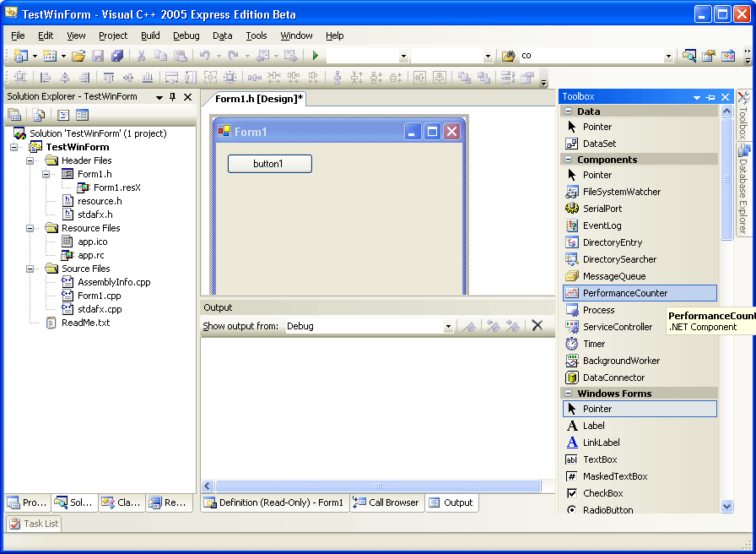756x554 pixels.
Task: Close the Solution Explorer panel
Action: coord(187,97)
